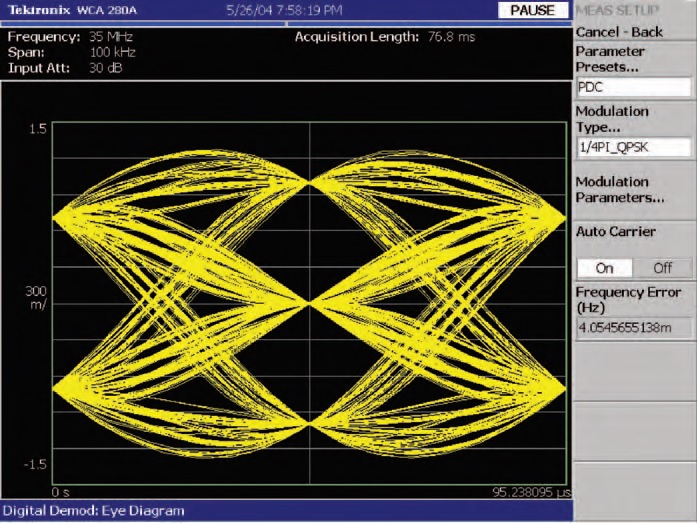Turn Auto Carrier Off

(663, 268)
